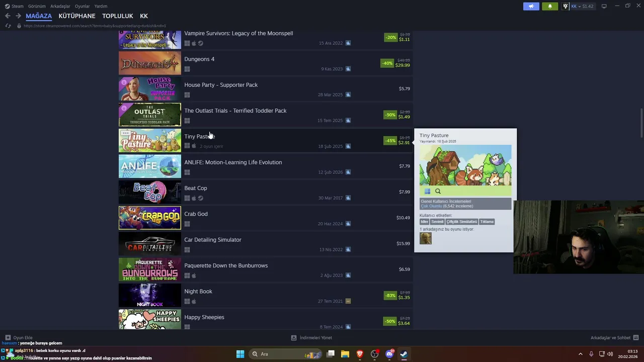
Task: Click the friend avatar in Tiny Pasture tooltip
Action: coord(426,238)
